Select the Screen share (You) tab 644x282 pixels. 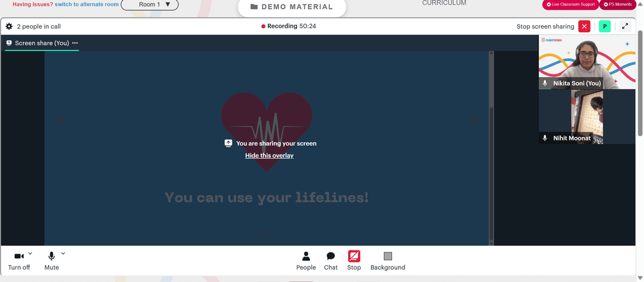pyautogui.click(x=42, y=43)
